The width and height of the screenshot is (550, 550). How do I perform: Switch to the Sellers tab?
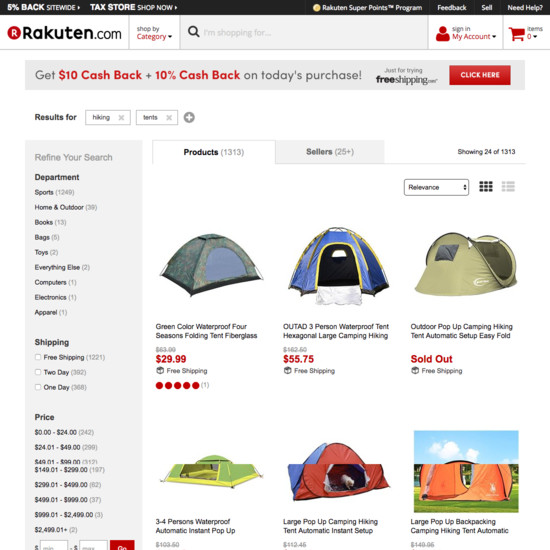(x=330, y=152)
